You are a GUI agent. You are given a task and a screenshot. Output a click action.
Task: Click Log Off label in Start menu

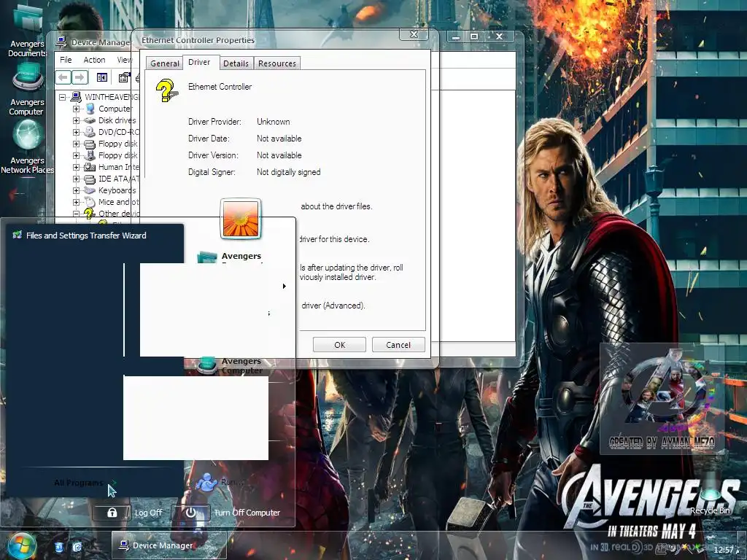(x=148, y=513)
